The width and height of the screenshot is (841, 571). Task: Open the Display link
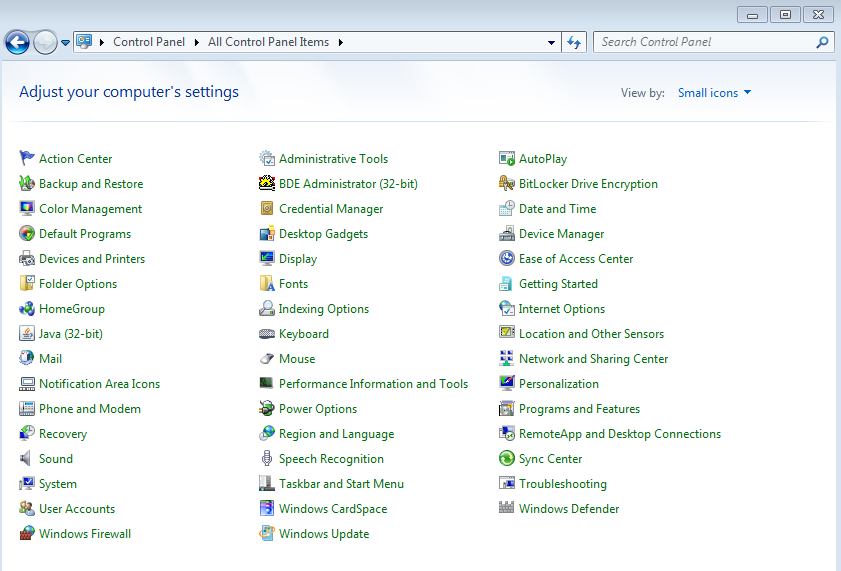pos(298,259)
